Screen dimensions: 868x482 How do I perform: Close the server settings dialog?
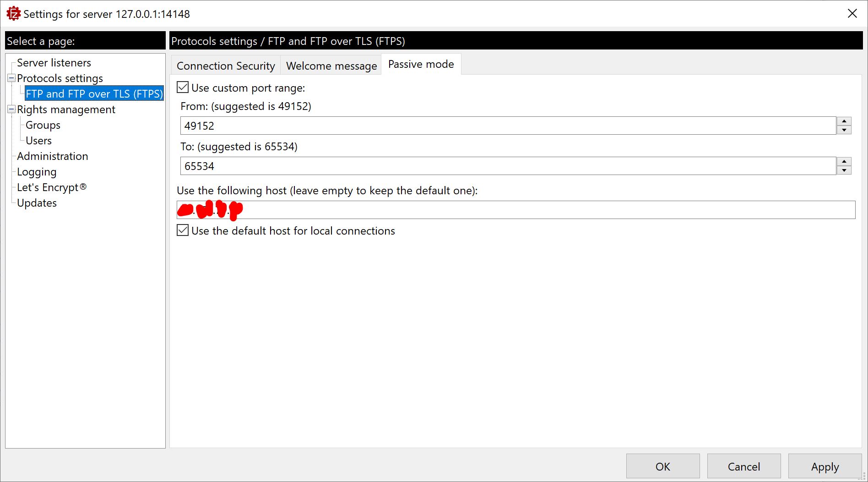(852, 14)
